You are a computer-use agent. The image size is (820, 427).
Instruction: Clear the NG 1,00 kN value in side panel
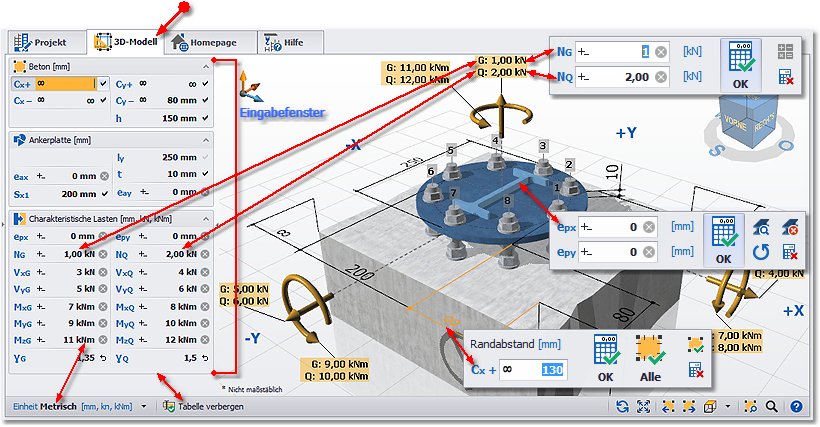coord(103,254)
